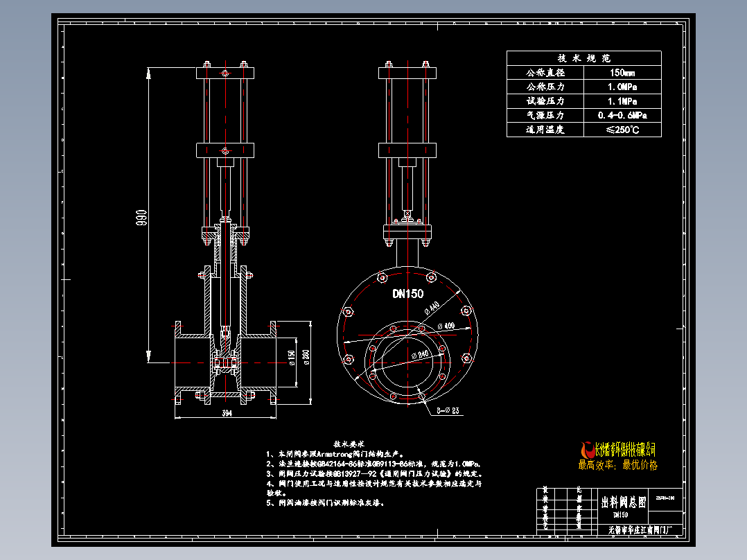Select note 5 about grey paint '灰漆'
Screen dimensions: 747x560
click(326, 502)
